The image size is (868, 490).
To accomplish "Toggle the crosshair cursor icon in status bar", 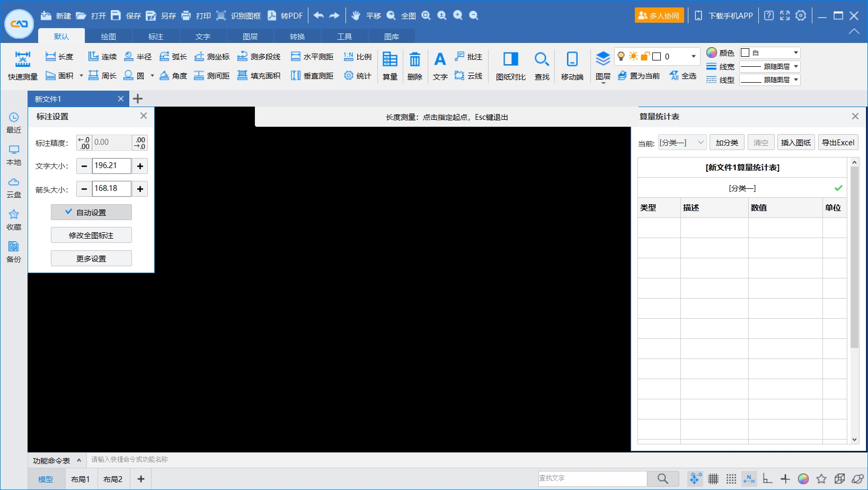I will [785, 479].
